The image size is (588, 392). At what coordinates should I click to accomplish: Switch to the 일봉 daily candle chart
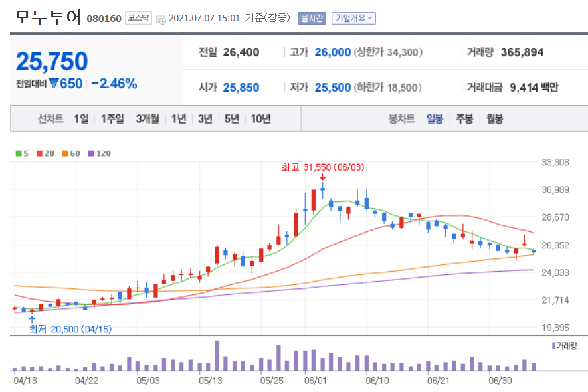[x=435, y=119]
